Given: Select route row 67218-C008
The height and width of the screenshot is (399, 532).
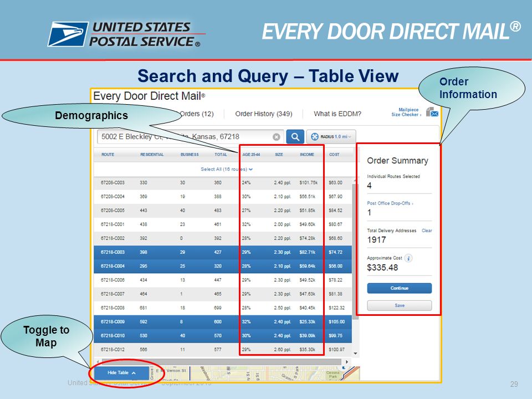Looking at the screenshot, I should (223, 308).
